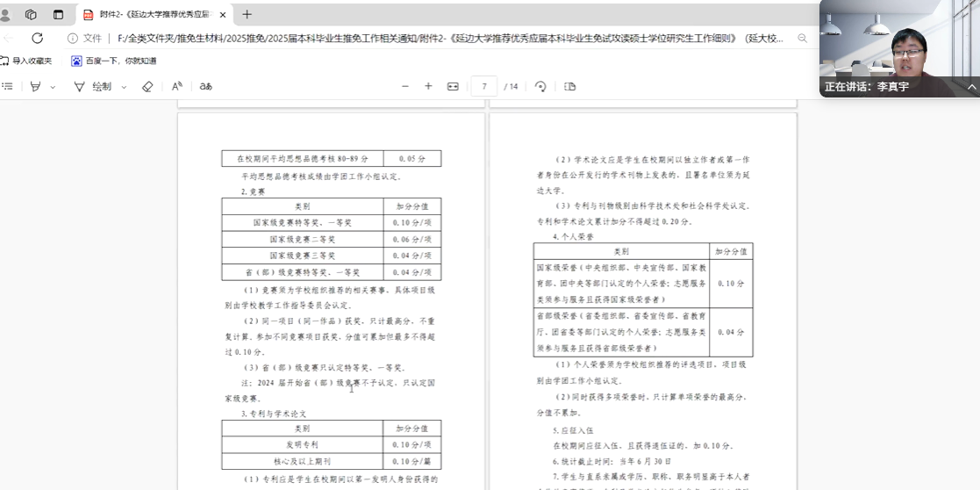980x490 pixels.
Task: Expand Draw tool options dropdown
Action: [124, 87]
